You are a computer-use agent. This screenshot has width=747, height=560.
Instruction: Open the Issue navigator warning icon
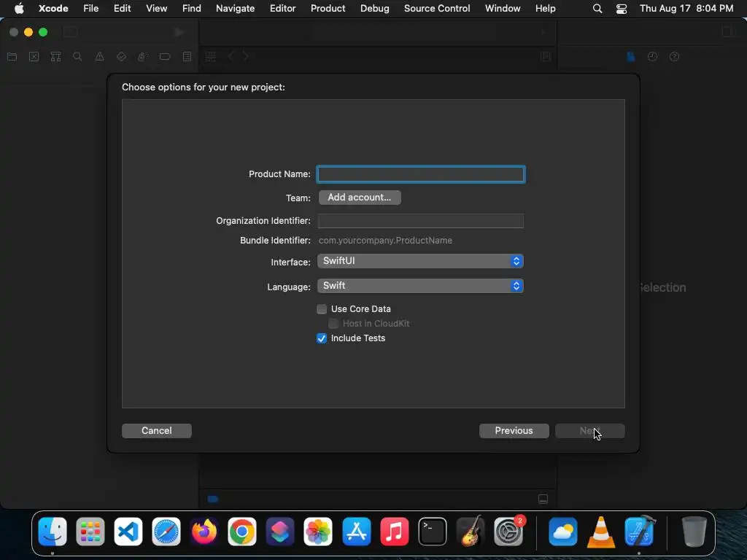click(x=99, y=57)
